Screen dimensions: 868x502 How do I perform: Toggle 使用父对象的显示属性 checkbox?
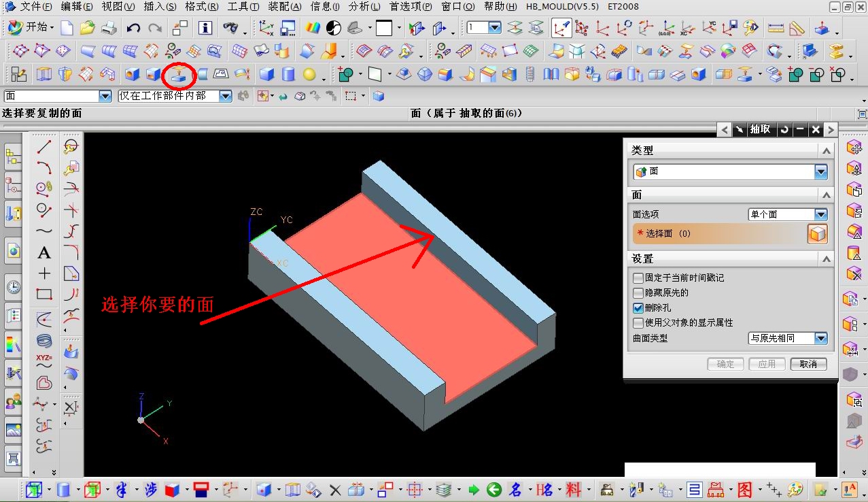click(x=638, y=322)
